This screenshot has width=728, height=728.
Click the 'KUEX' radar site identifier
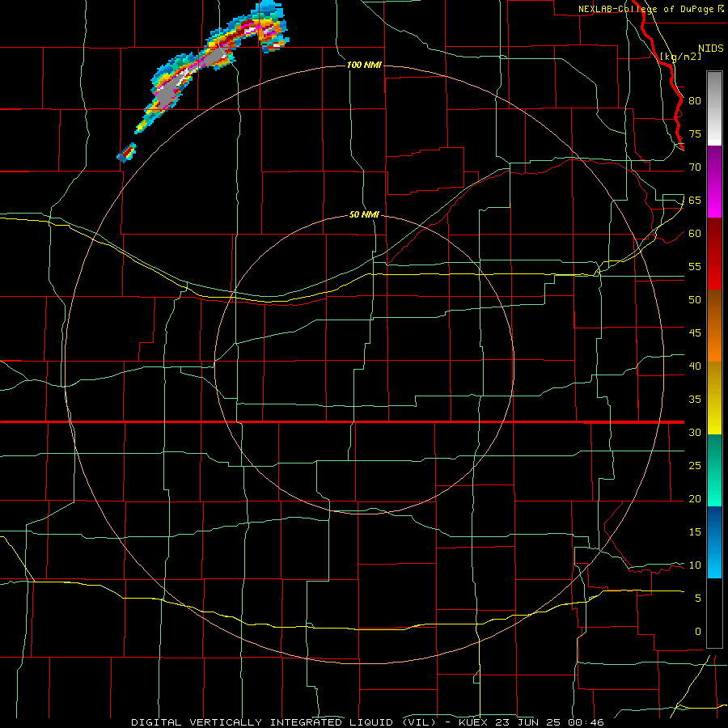(x=475, y=722)
